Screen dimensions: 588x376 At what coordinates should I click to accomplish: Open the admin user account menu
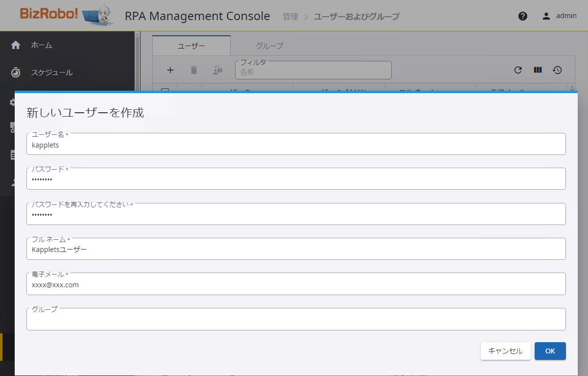click(x=559, y=16)
